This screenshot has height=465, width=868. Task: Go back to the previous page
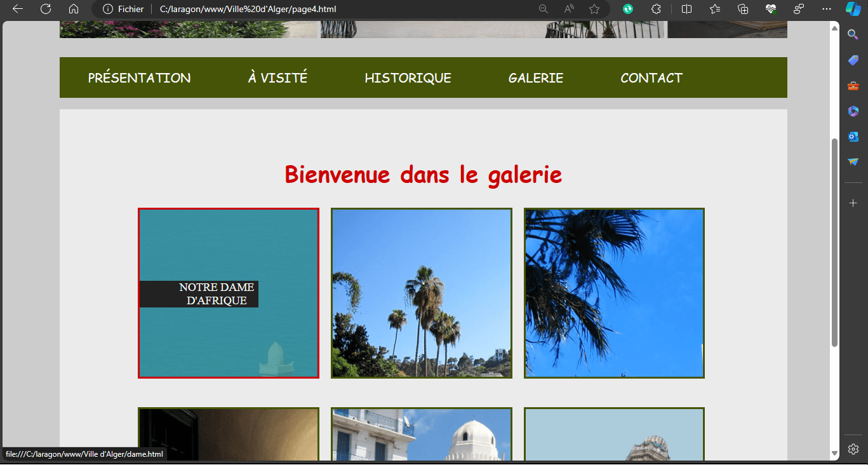coord(18,9)
